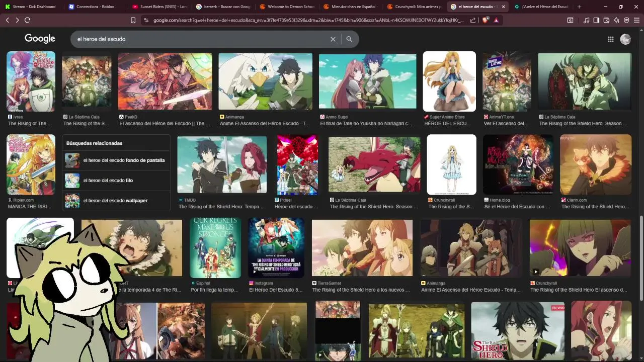Select related search 'el heroe del escudo wallpaper'
Viewport: 644px width, 362px height.
click(x=116, y=201)
